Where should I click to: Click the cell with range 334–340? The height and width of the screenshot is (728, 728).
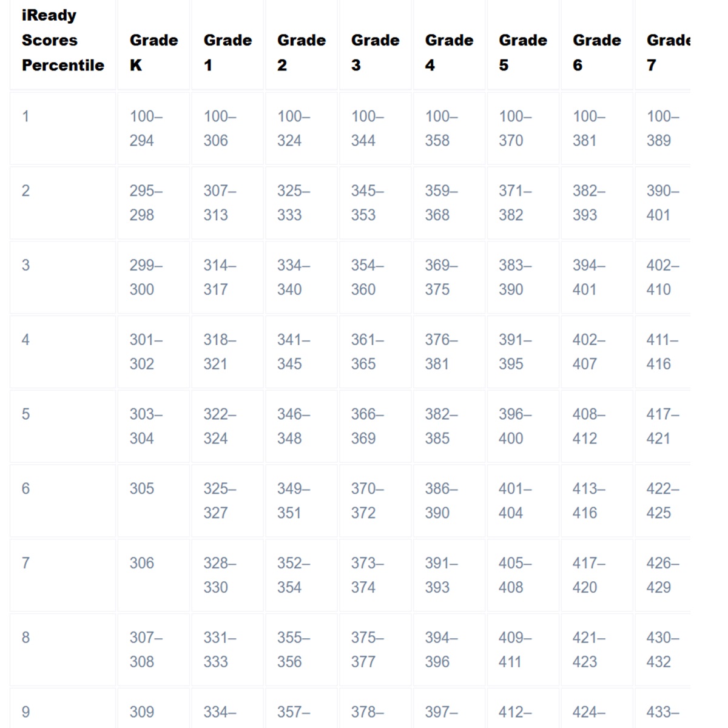(x=294, y=277)
